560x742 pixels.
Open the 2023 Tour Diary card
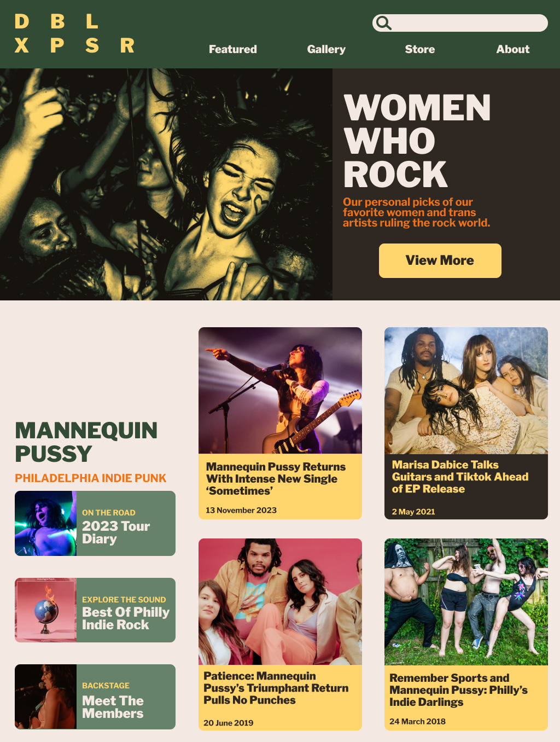coord(95,523)
